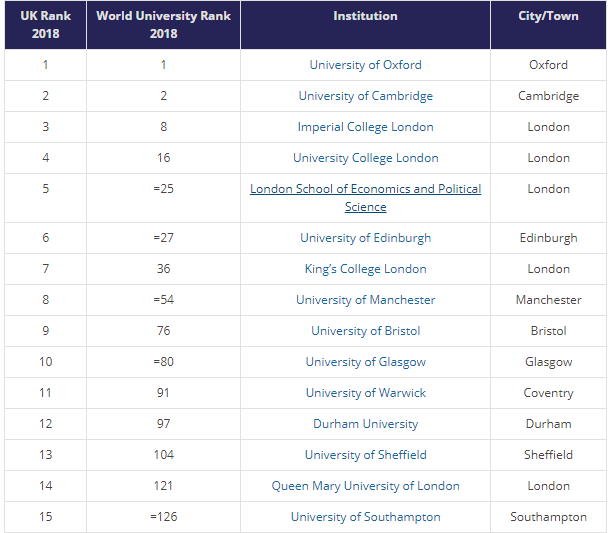Click UK rank '15' cell
The height and width of the screenshot is (533, 612).
tap(46, 517)
